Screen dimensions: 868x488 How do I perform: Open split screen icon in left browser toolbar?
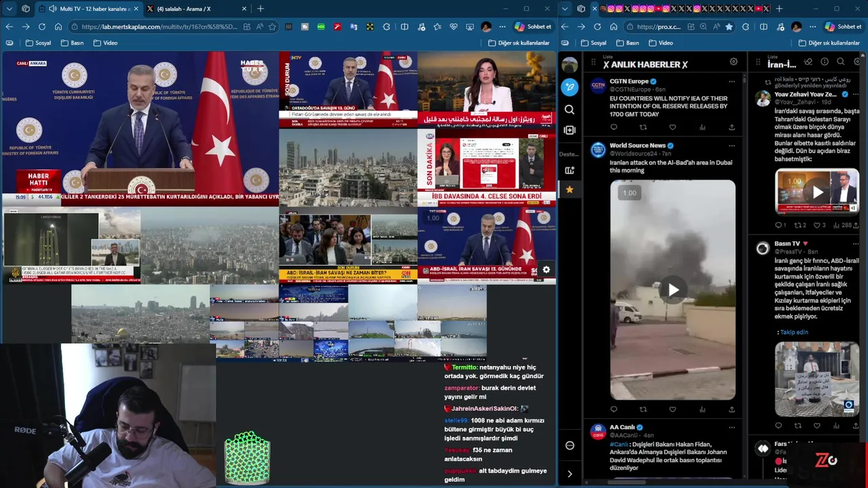(404, 26)
